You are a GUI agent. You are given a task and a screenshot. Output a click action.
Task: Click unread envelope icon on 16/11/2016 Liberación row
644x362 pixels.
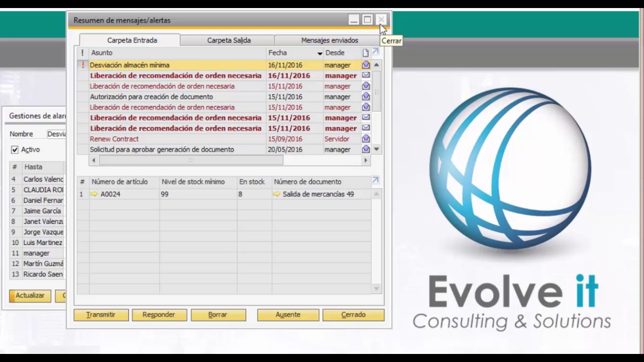point(366,75)
